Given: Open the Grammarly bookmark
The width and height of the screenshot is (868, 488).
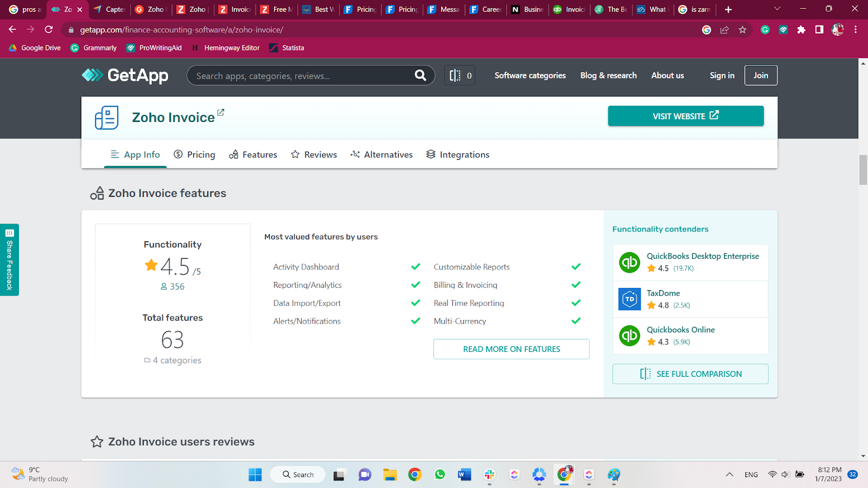Looking at the screenshot, I should [x=93, y=48].
